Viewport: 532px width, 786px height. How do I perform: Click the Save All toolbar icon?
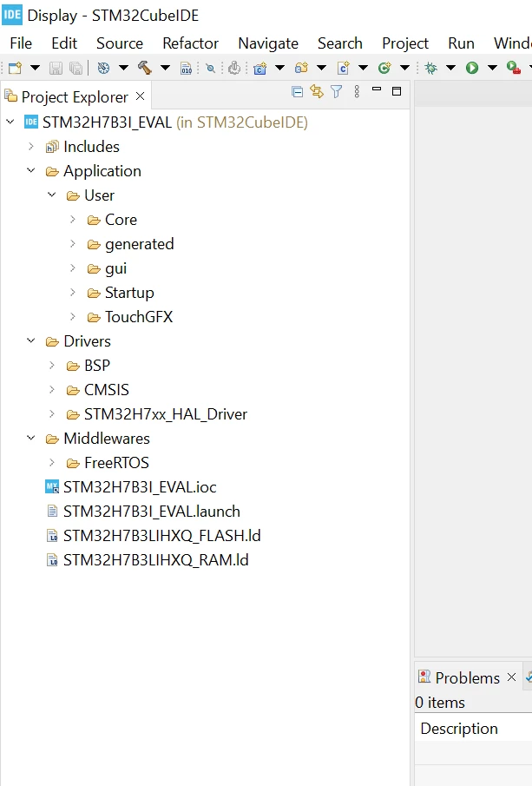pyautogui.click(x=76, y=68)
